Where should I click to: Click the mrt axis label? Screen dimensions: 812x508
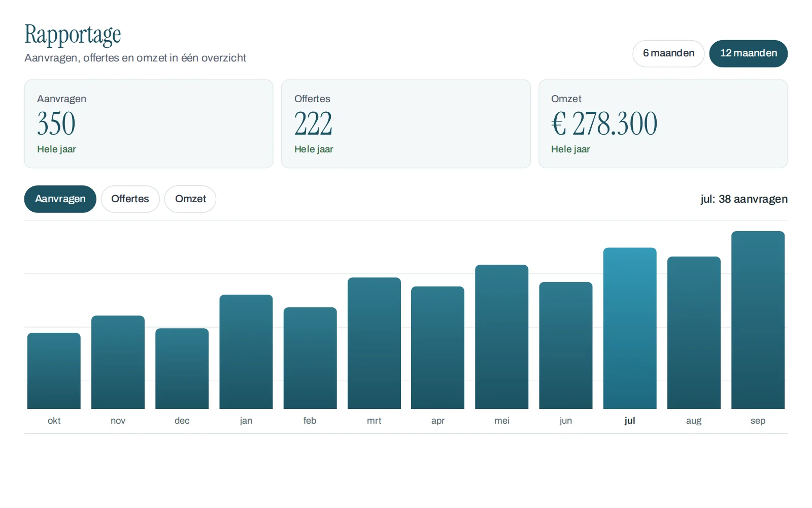click(x=374, y=421)
